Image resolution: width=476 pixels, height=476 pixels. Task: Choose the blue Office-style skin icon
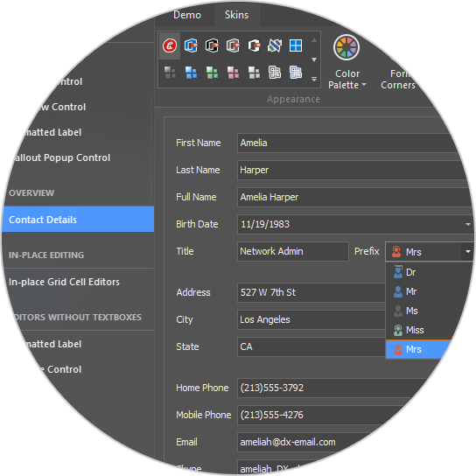pyautogui.click(x=191, y=45)
